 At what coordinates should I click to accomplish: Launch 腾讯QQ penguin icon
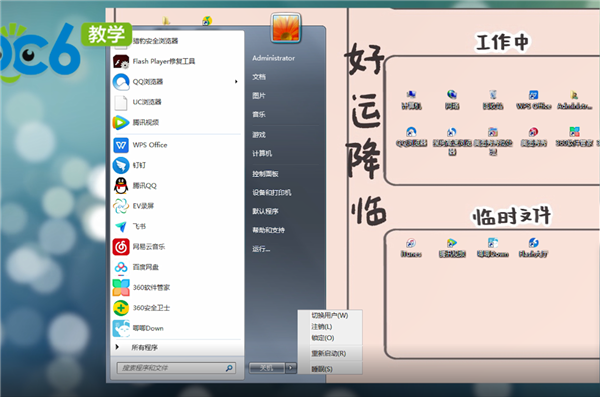(121, 186)
